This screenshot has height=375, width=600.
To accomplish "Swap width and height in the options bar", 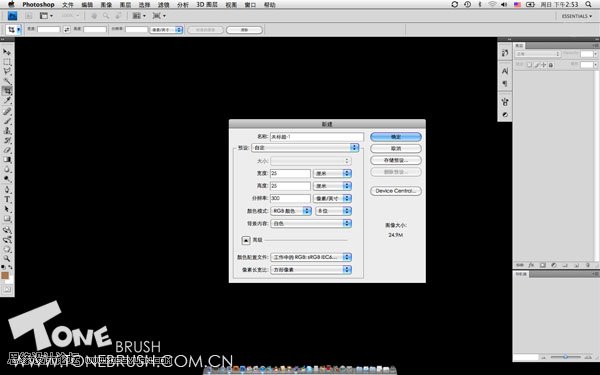I will click(x=67, y=29).
